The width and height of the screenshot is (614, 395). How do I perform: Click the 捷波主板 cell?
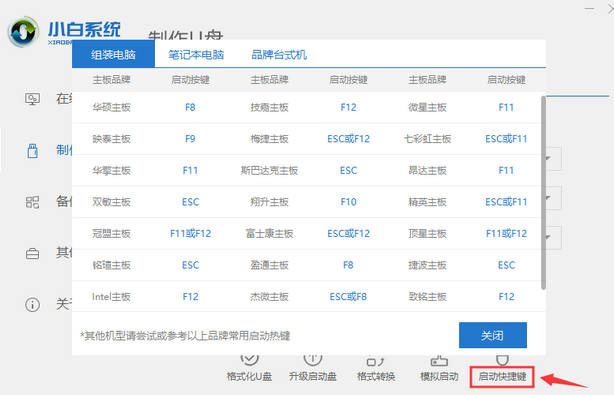[x=427, y=265]
